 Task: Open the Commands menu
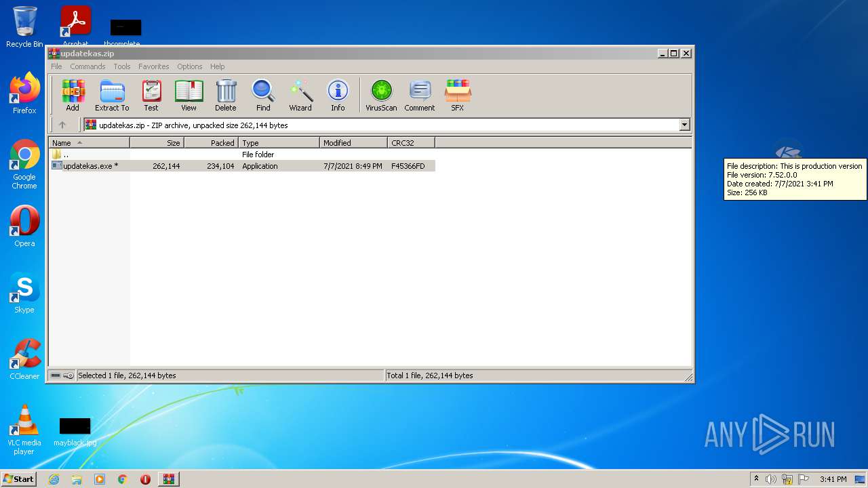tap(87, 66)
